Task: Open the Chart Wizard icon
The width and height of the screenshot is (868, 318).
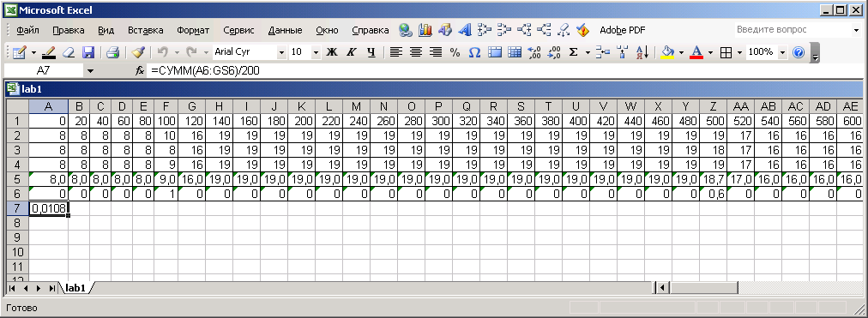Action: coord(425,30)
